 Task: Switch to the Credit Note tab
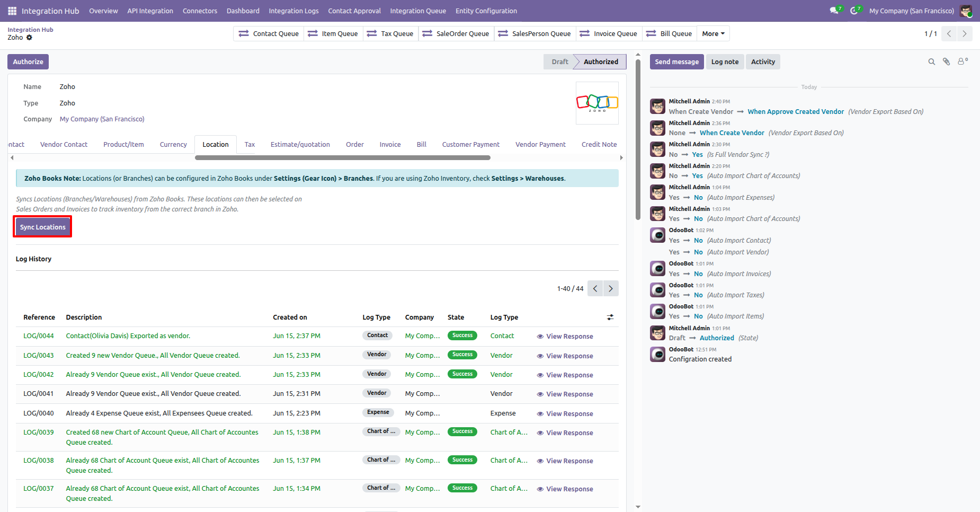(599, 144)
